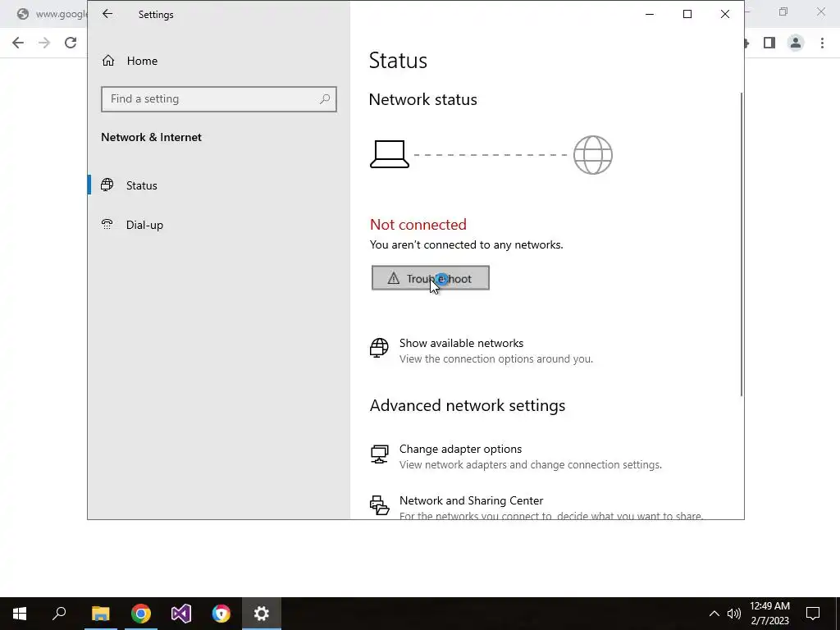
Task: Click the adapter icon beside Change adapter options
Action: click(379, 454)
